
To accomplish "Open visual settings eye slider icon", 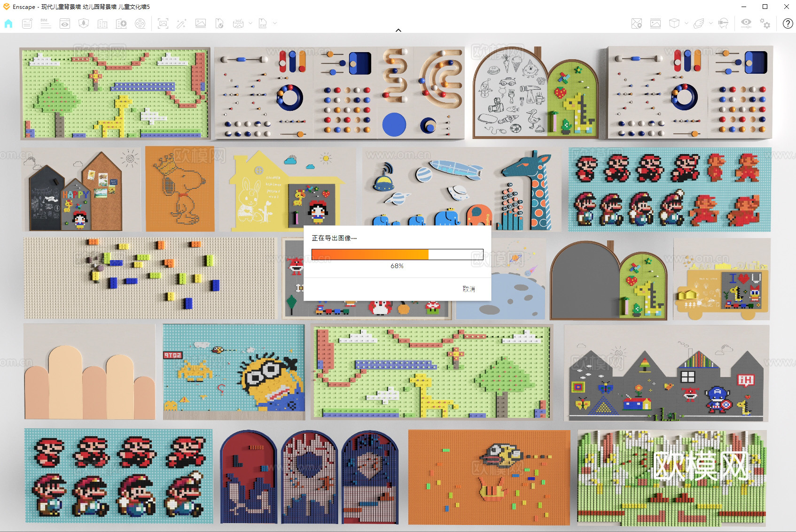I will [746, 23].
